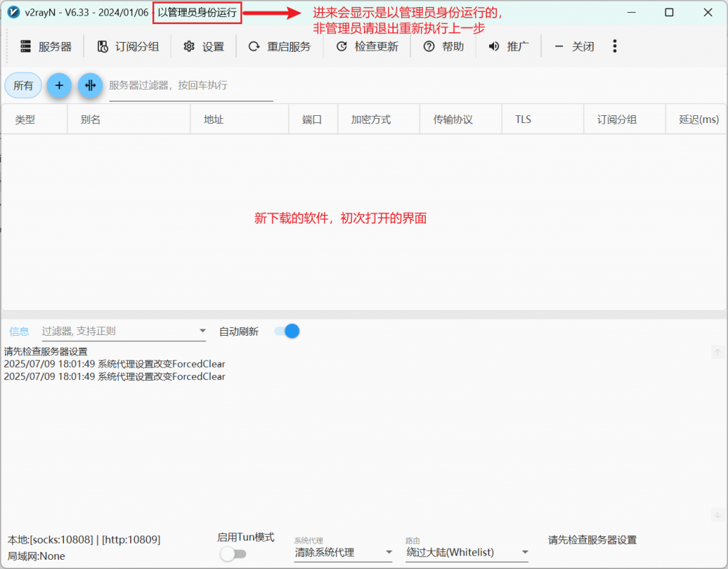Image resolution: width=728 pixels, height=569 pixels.
Task: Open the Subscription Group (订阅分组) menu
Action: (x=102, y=47)
